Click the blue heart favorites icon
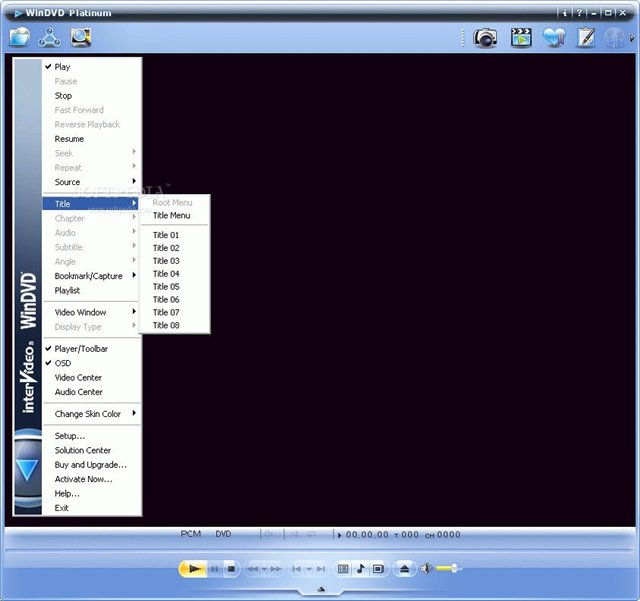Screen dimensions: 640x601 [x=554, y=38]
